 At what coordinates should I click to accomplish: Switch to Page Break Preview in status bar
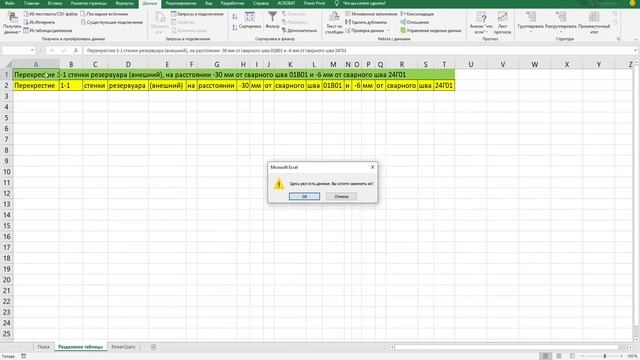tap(572, 356)
